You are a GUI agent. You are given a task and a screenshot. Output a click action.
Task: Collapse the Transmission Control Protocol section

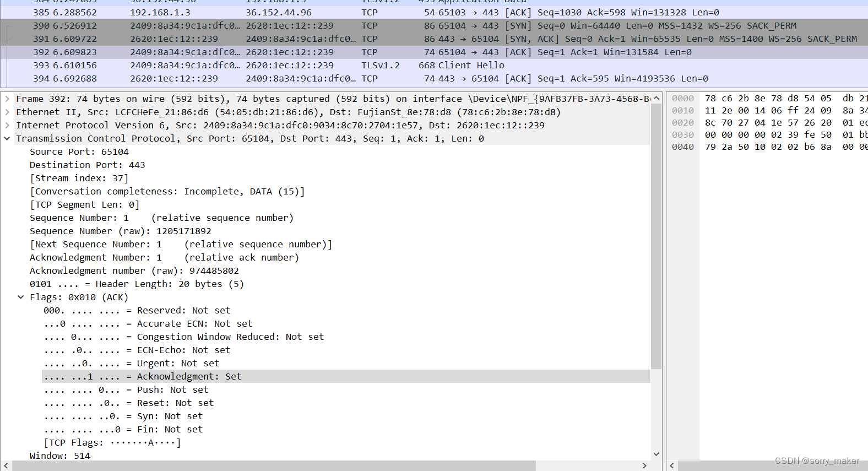coord(7,138)
